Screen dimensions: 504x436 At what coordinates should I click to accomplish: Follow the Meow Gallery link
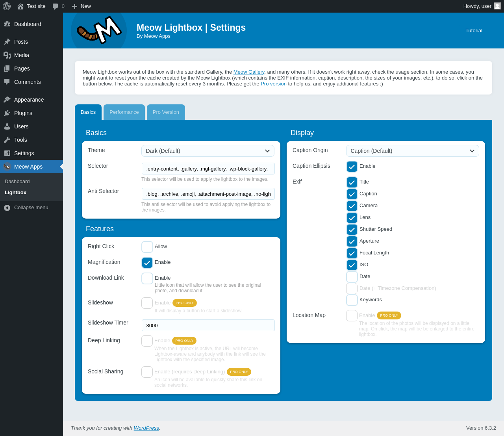(x=249, y=72)
